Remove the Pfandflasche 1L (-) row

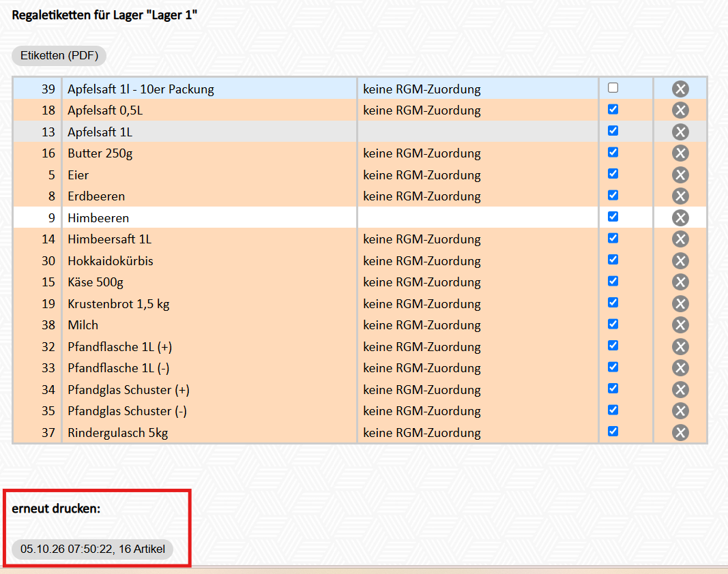coord(680,368)
